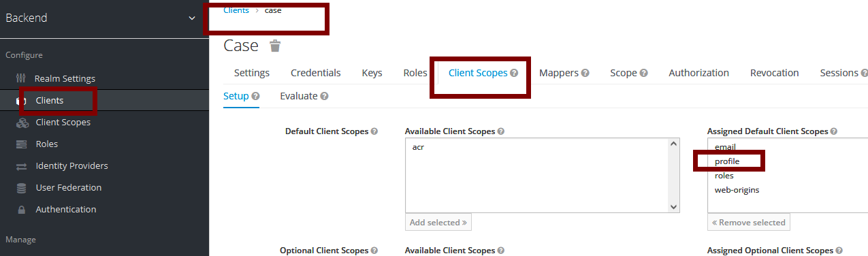
Task: Click the Roles sidebar icon
Action: [x=22, y=144]
